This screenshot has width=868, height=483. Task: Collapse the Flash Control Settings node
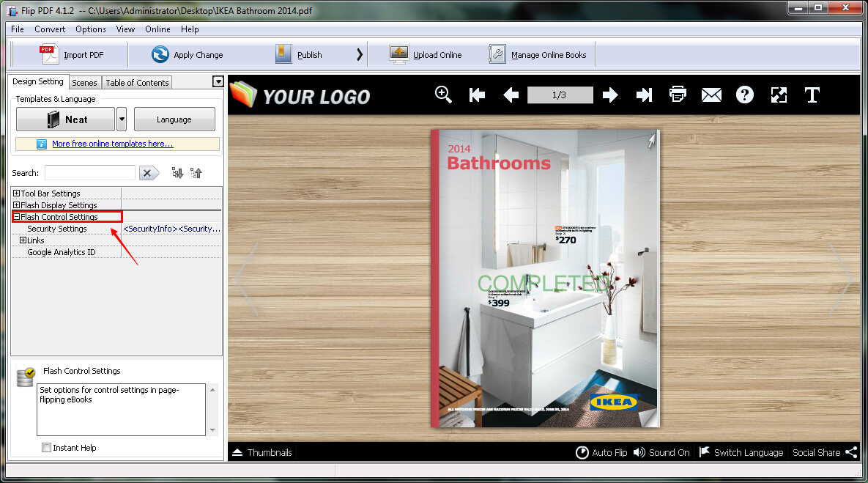tap(17, 217)
